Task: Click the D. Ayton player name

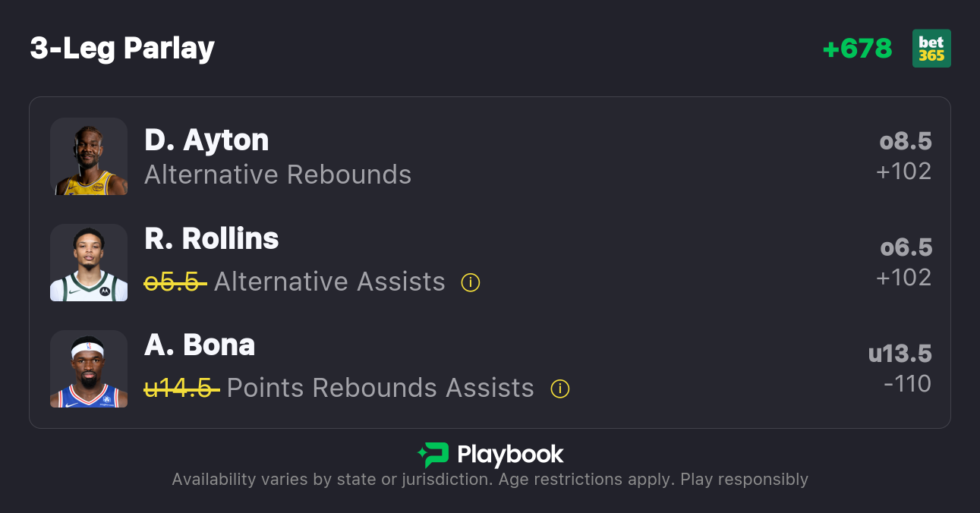Action: coord(206,140)
